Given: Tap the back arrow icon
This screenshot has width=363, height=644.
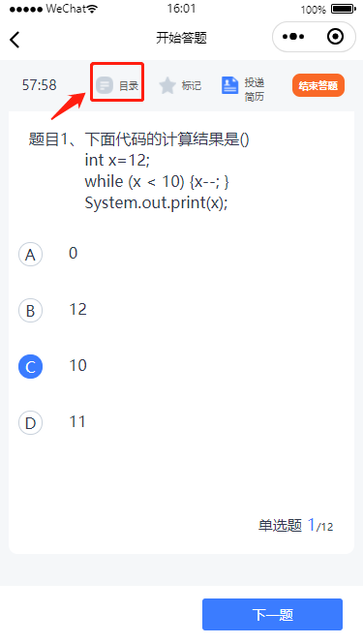Looking at the screenshot, I should click(x=15, y=40).
